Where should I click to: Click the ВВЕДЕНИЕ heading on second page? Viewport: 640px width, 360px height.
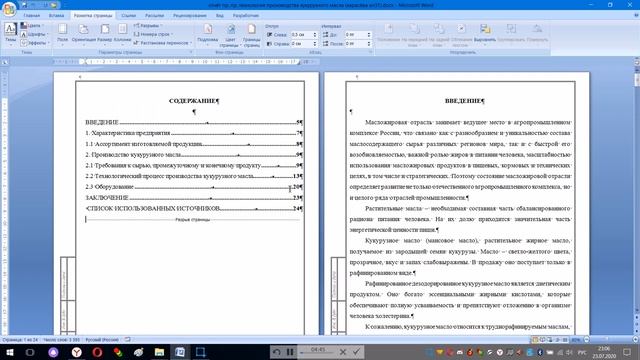pos(463,101)
